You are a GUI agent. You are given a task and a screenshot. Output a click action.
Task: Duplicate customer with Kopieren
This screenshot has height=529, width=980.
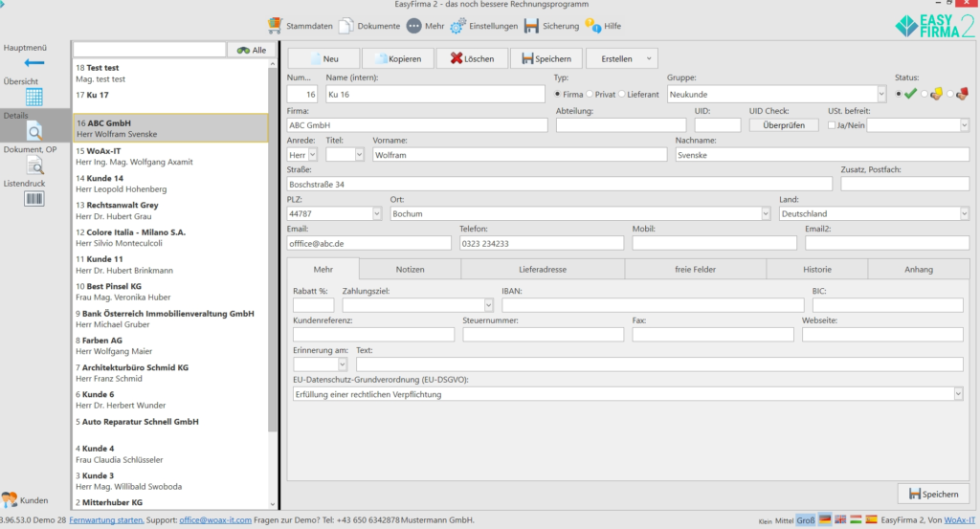click(398, 58)
